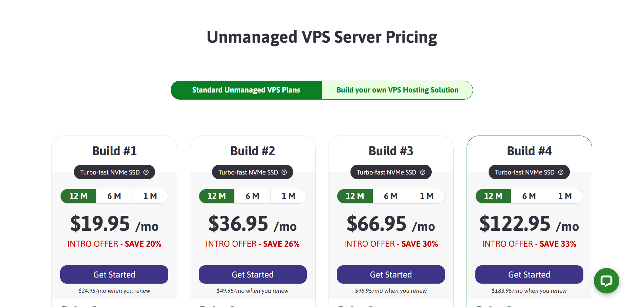Viewport: 644px width, 307px height.
Task: Click the Turbo-fast NVMe SSD badge on Build #1
Action: point(110,172)
